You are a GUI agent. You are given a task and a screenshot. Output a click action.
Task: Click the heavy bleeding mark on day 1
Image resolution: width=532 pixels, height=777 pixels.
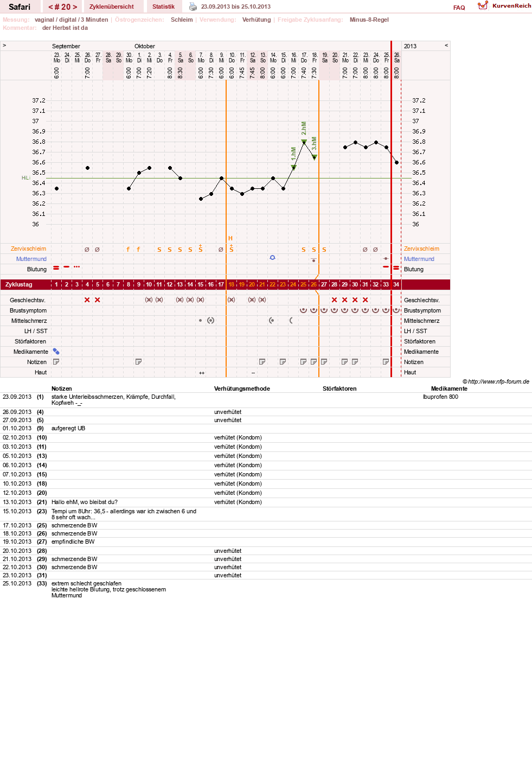coord(56,268)
